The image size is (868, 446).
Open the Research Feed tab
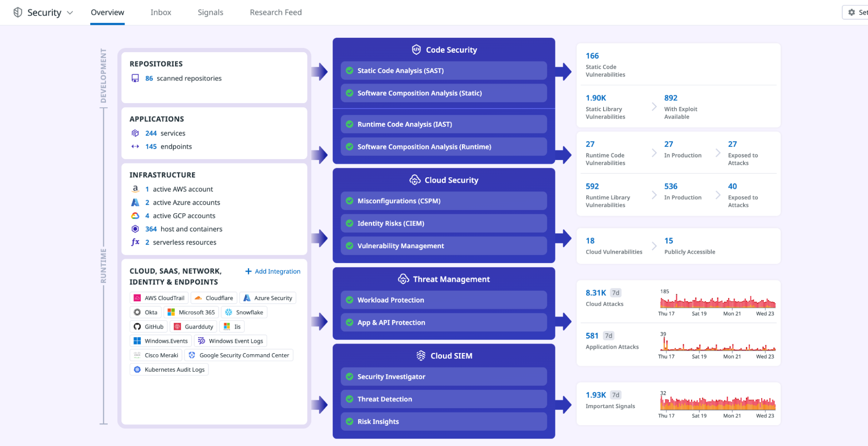coord(275,12)
